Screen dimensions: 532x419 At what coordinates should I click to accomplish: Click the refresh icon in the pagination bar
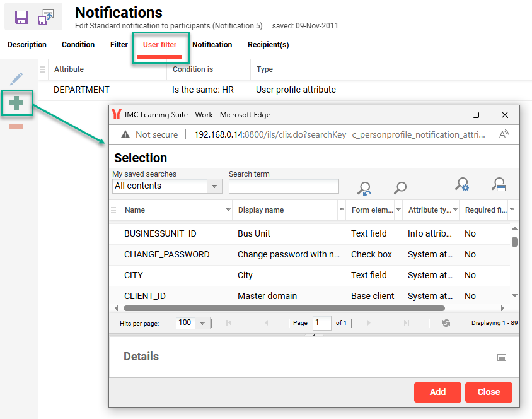446,322
